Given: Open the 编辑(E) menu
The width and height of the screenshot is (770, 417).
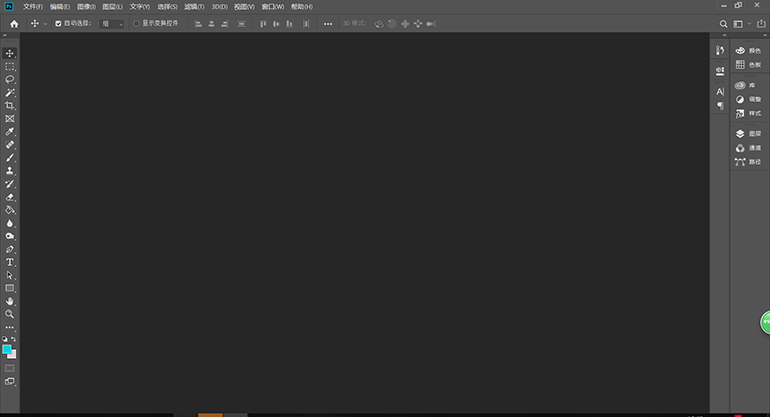Looking at the screenshot, I should 60,7.
